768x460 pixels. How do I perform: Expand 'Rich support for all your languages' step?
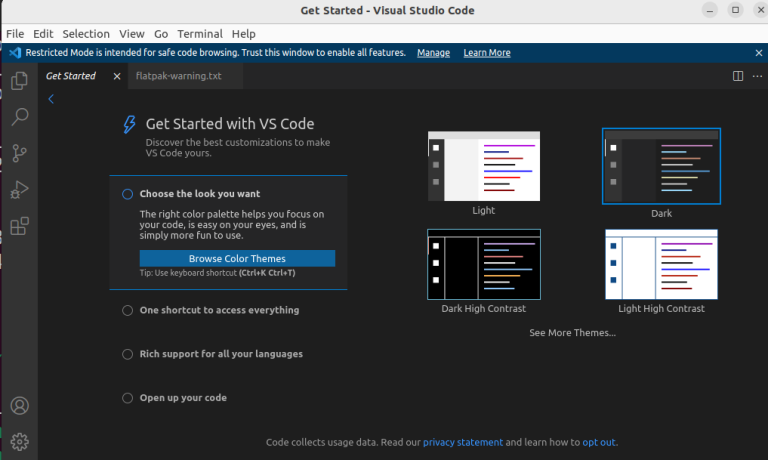pyautogui.click(x=221, y=354)
